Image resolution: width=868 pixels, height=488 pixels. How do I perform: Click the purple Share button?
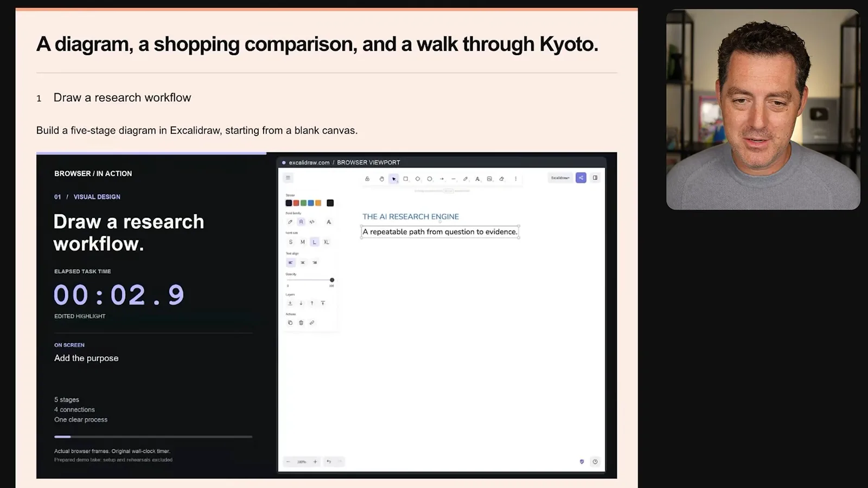[581, 178]
